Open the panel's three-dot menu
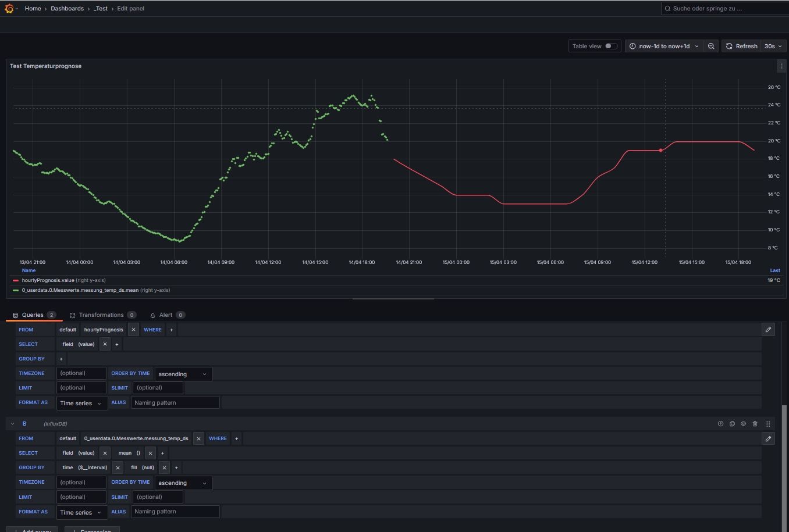The height and width of the screenshot is (532, 789). (x=781, y=66)
